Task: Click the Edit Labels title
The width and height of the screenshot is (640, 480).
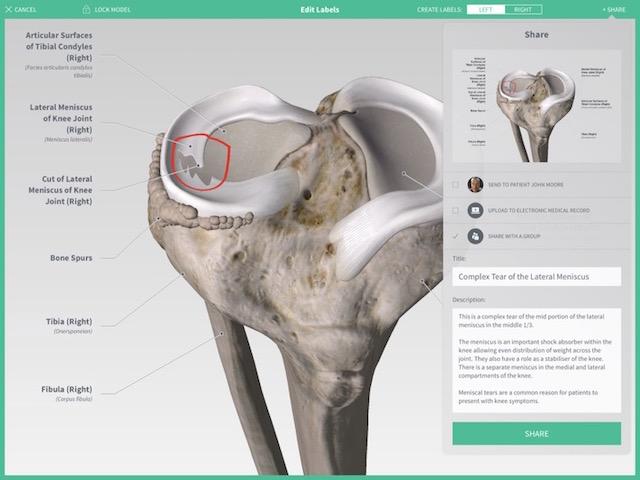Action: click(x=320, y=9)
